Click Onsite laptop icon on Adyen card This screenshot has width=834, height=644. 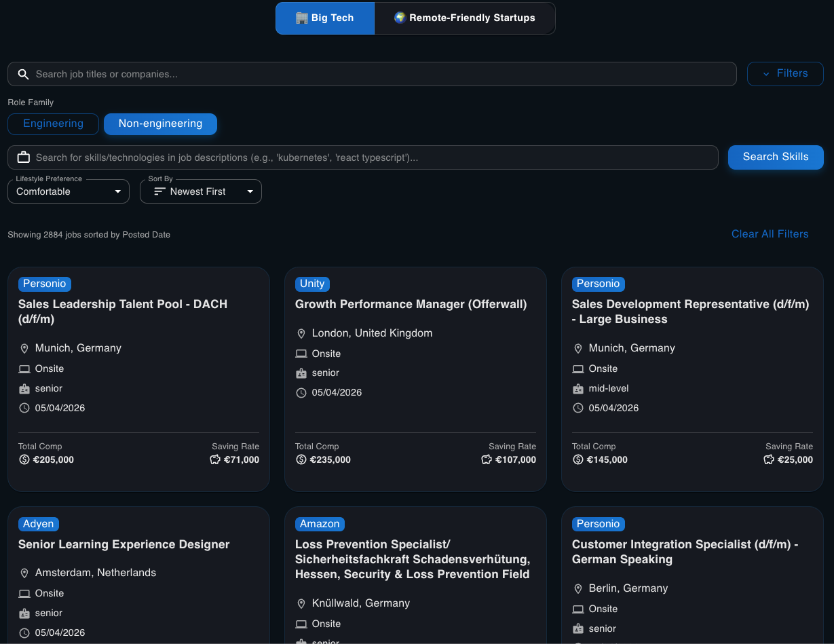tap(24, 593)
